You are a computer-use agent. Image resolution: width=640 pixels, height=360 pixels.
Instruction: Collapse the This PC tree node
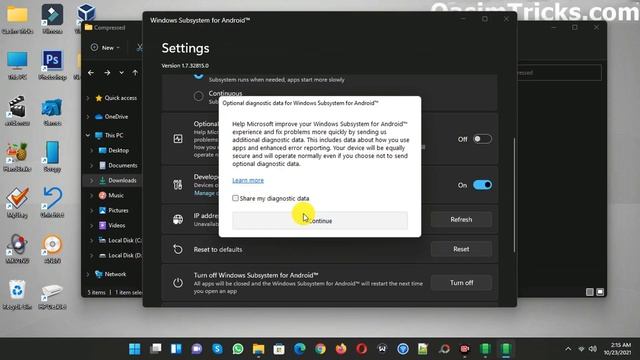tap(88, 135)
